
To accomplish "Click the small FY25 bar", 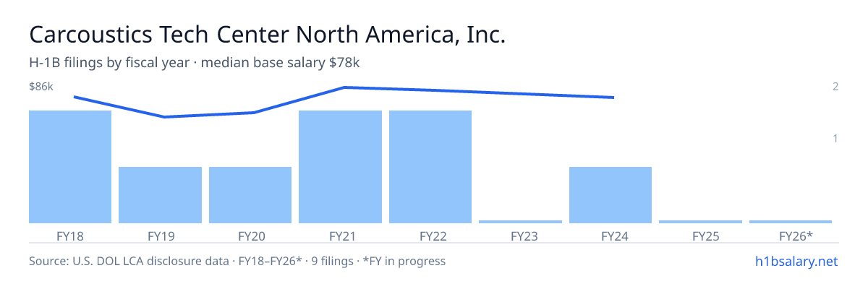I will [x=700, y=222].
